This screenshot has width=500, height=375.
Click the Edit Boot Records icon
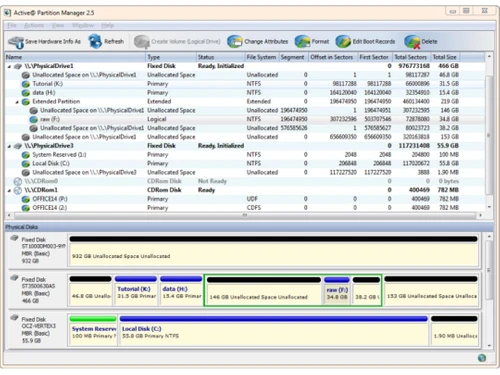point(343,42)
